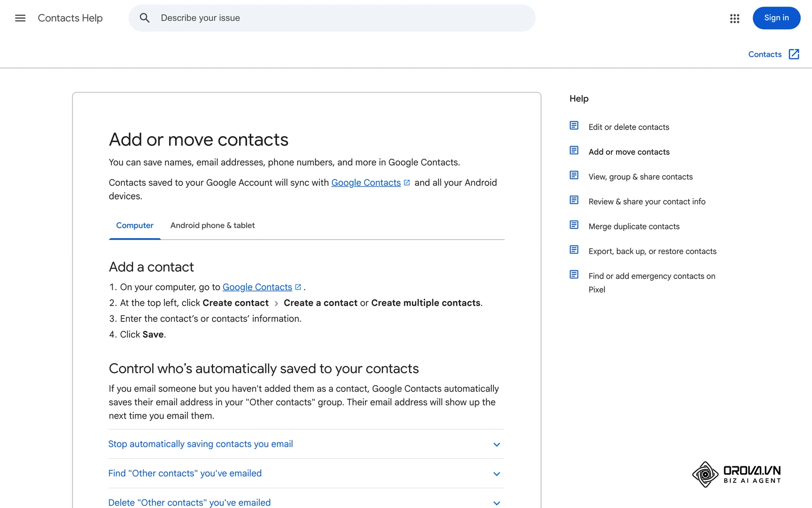Click the open-in-new icon beside Contacts
This screenshot has height=508, width=812.
(x=794, y=54)
